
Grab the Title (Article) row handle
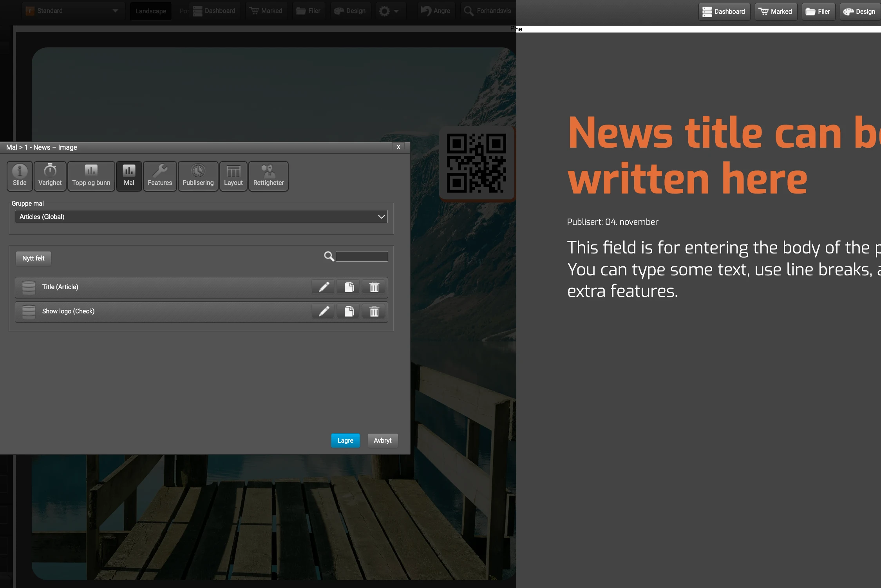tap(29, 287)
